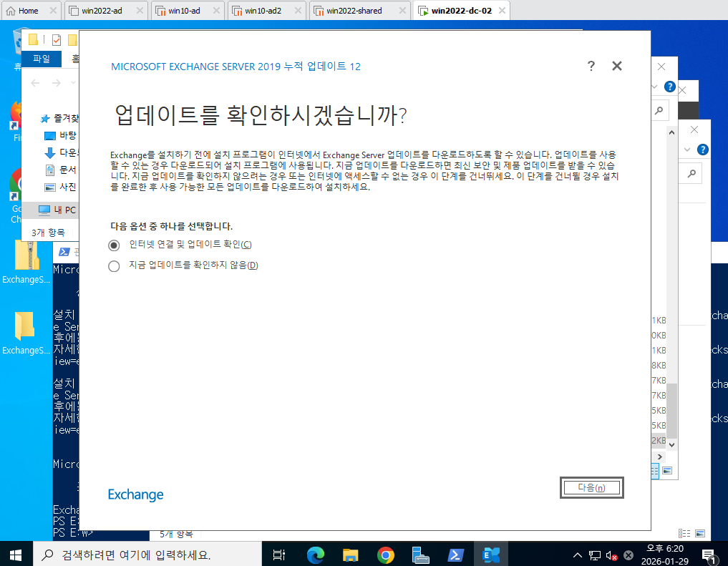Switch to thumbnails view in bottom-right Explorer
The width and height of the screenshot is (728, 566).
point(700,534)
